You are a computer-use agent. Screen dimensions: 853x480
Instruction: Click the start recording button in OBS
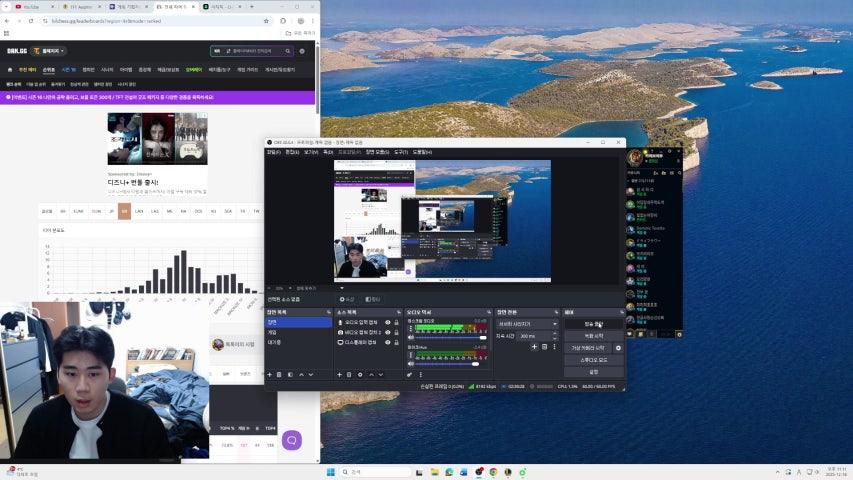(593, 336)
